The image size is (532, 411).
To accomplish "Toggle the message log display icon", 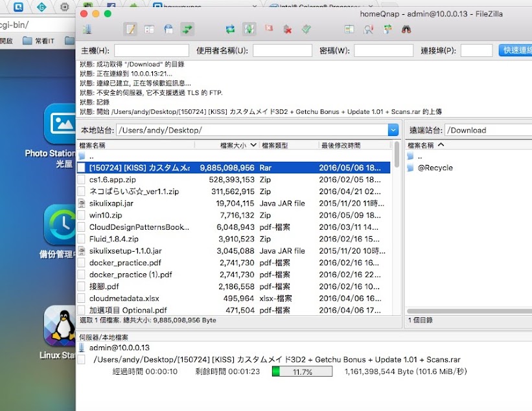I will click(130, 30).
